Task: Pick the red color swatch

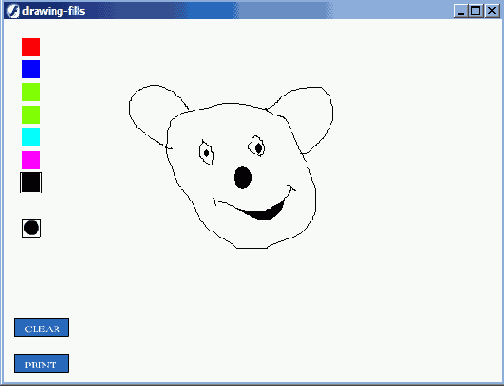Action: [31, 47]
